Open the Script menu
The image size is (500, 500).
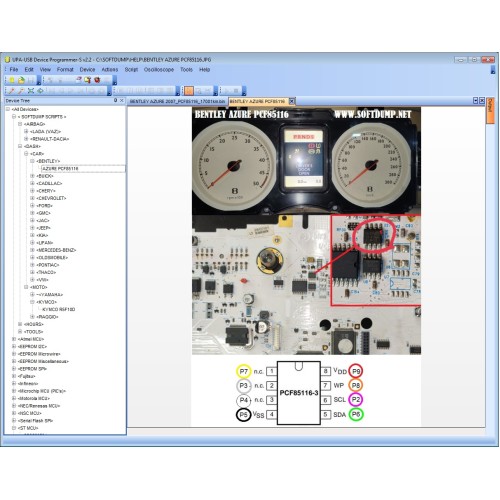pos(131,69)
